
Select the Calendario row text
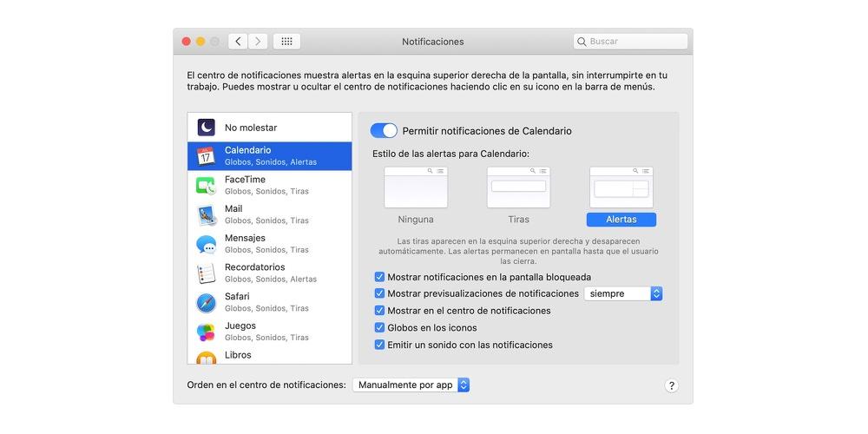click(271, 156)
